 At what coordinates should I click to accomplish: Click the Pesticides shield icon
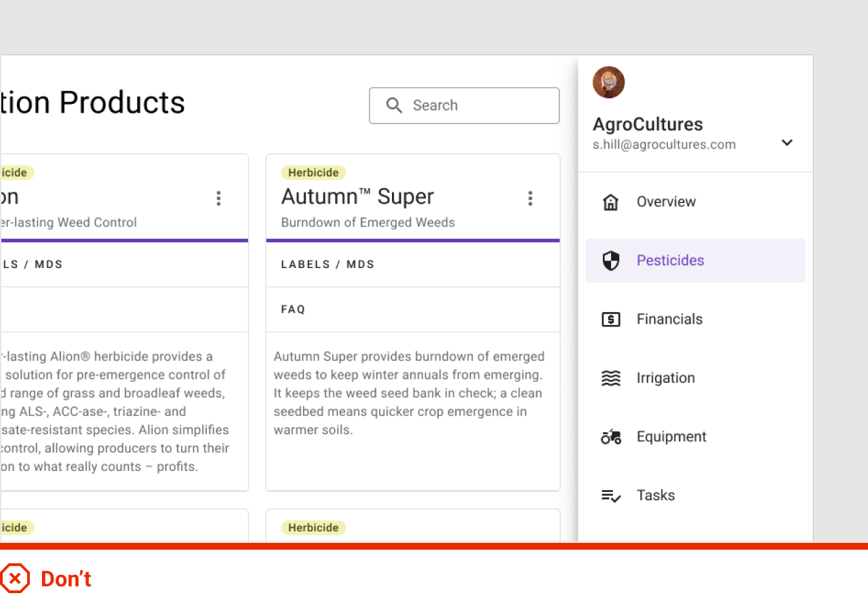click(x=611, y=261)
